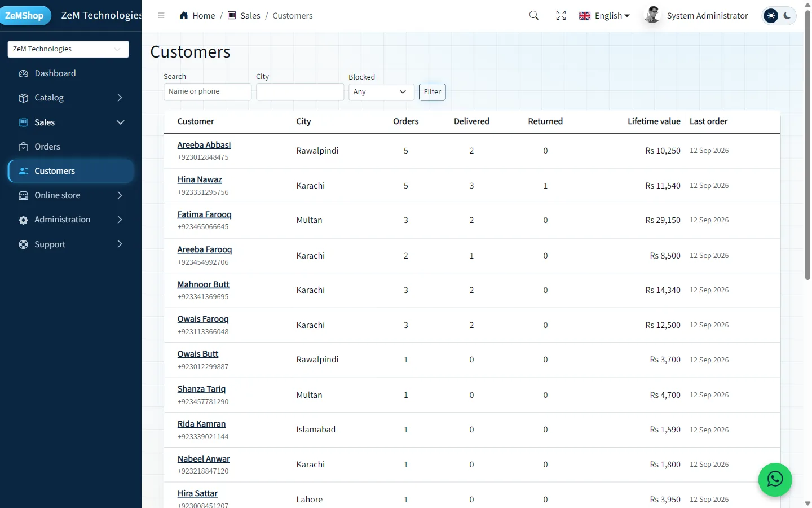
Task: Click the Sales breadcrumb list icon
Action: pos(232,15)
